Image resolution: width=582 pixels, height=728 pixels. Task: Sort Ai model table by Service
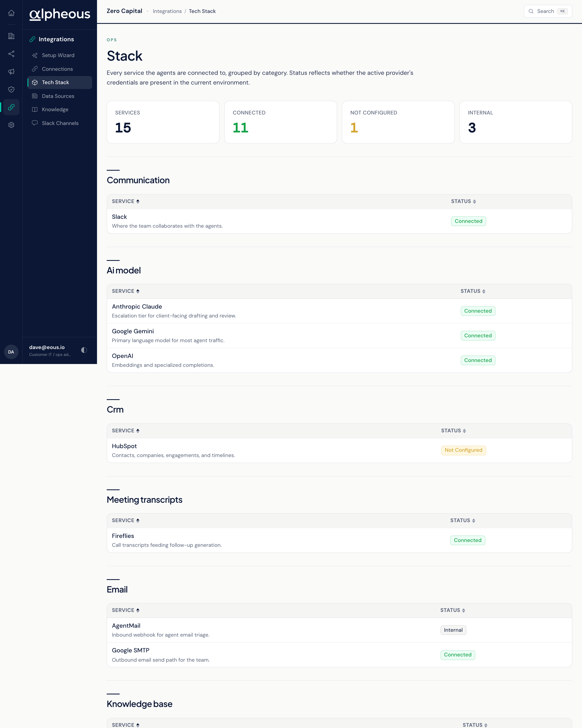coord(125,291)
